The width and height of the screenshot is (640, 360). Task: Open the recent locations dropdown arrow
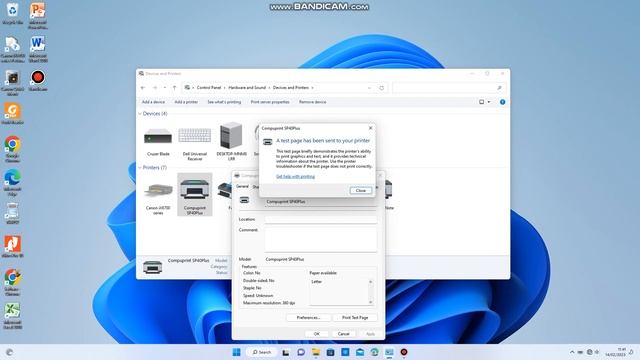coord(164,88)
